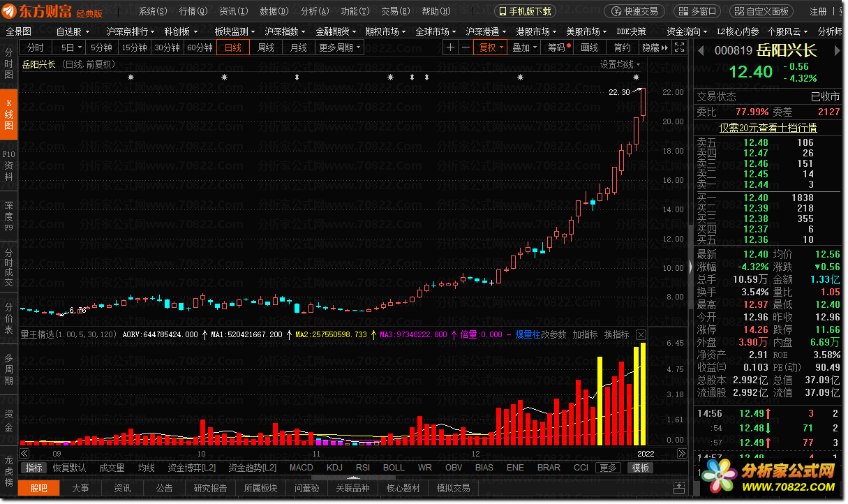Viewport: 848px width, 504px height.
Task: Open 深度F9 in left sidebar
Action: point(9,216)
